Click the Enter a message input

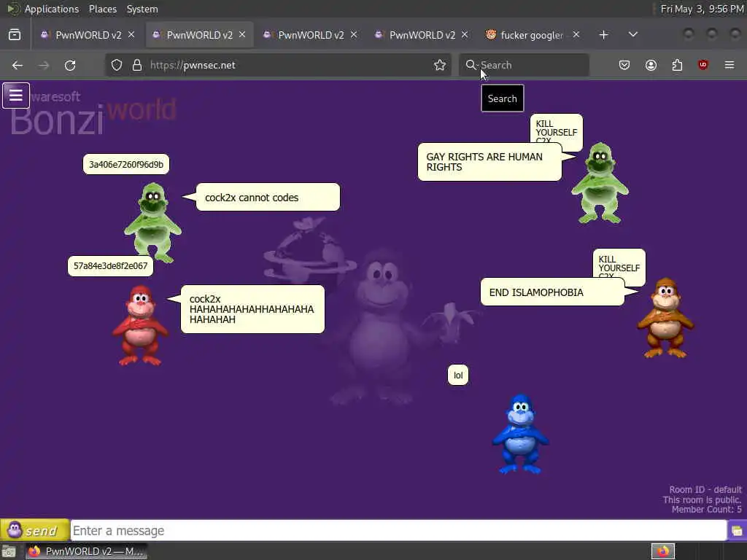398,531
